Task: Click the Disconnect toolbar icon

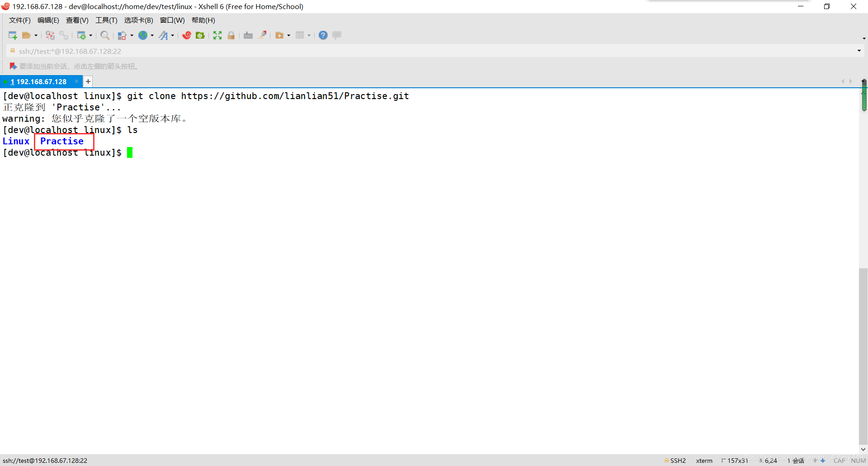Action: click(50, 35)
